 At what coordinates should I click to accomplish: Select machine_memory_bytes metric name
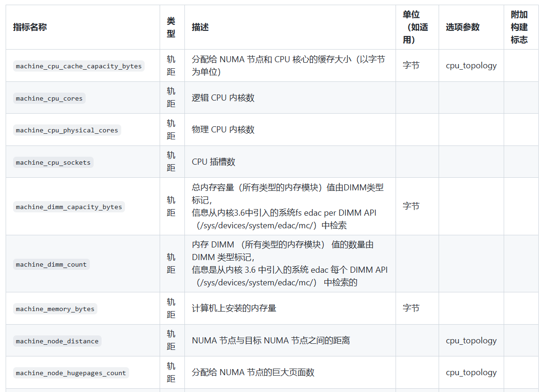[55, 309]
